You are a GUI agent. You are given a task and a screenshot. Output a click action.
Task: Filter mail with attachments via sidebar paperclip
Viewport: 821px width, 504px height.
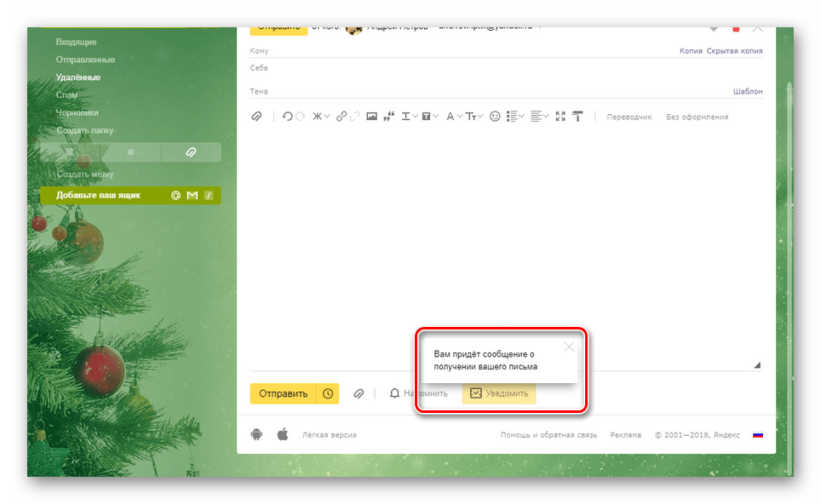(x=191, y=152)
